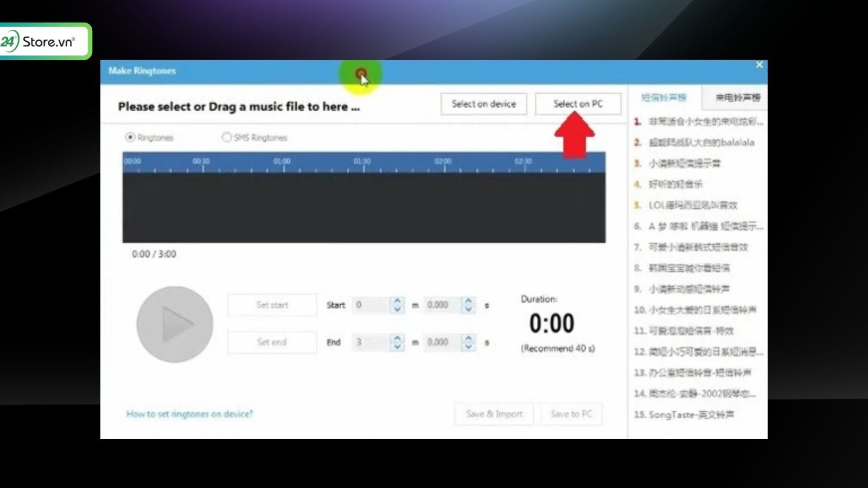
Task: Click the 0:00 / 3:00 playback time text
Action: point(154,254)
